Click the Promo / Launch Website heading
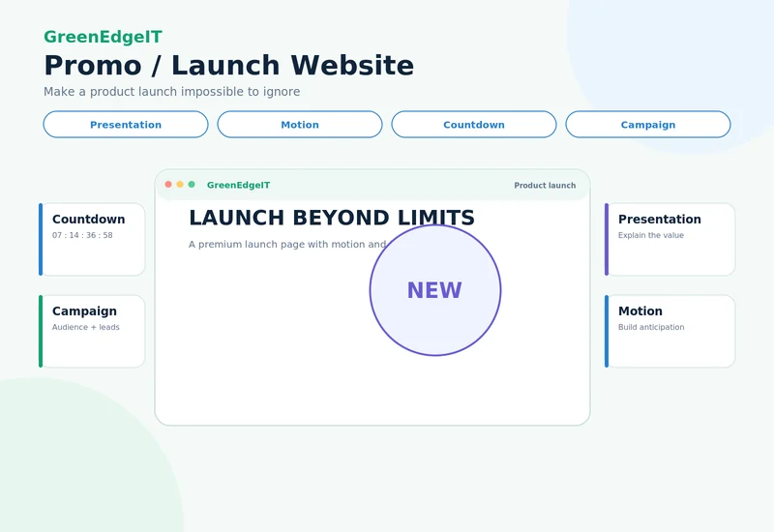This screenshot has width=774, height=532. click(228, 65)
